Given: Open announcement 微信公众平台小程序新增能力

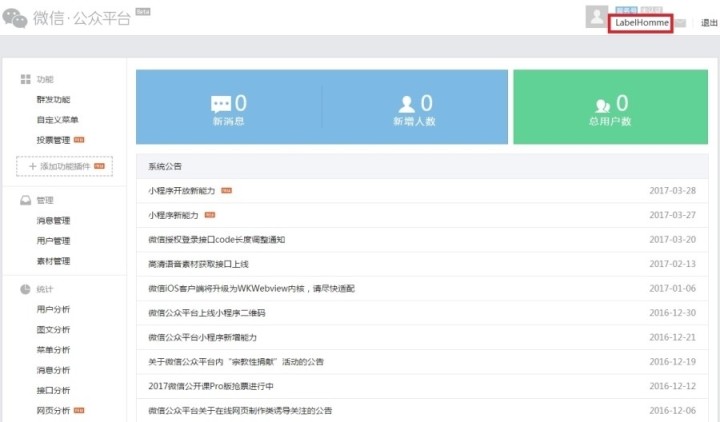Looking at the screenshot, I should [202, 337].
